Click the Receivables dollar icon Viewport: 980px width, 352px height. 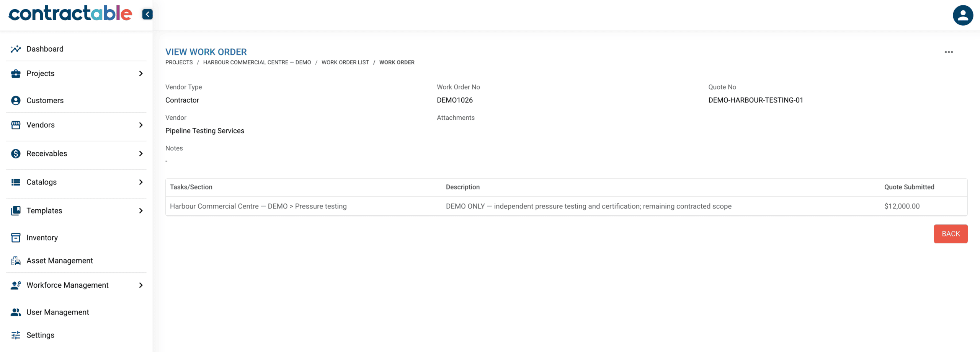16,153
